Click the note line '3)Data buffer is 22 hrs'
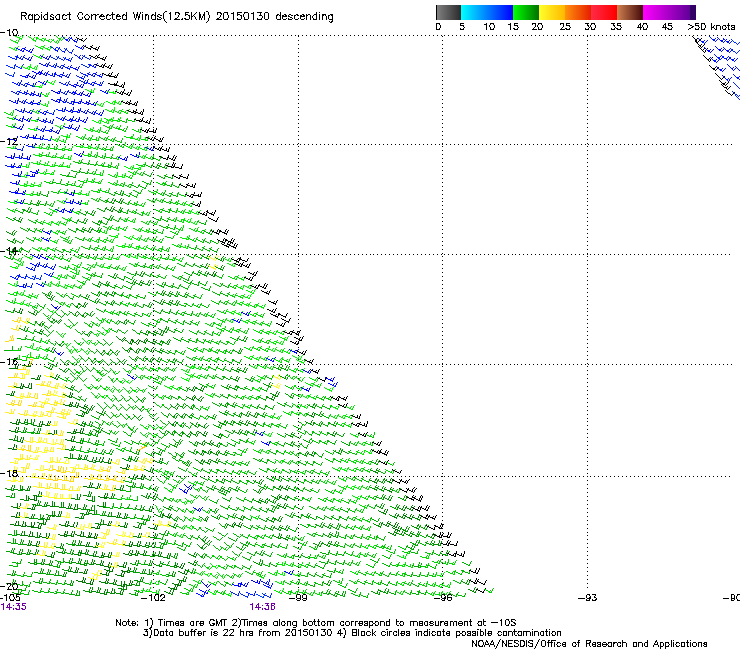This screenshot has height=650, width=740. (x=352, y=633)
